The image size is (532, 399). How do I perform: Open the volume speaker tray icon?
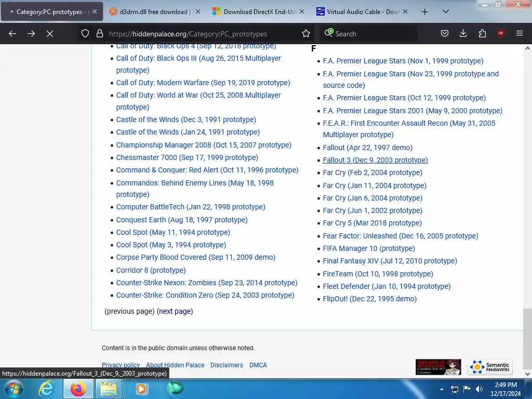(479, 389)
